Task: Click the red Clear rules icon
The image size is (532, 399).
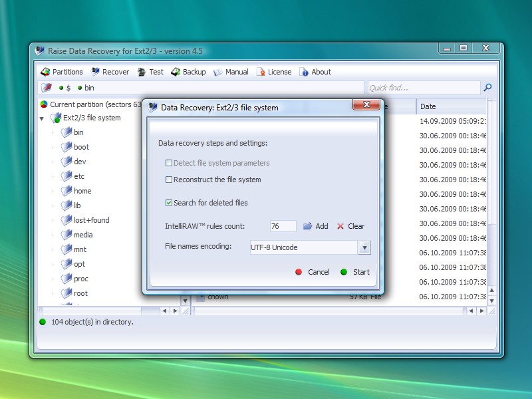Action: tap(340, 226)
